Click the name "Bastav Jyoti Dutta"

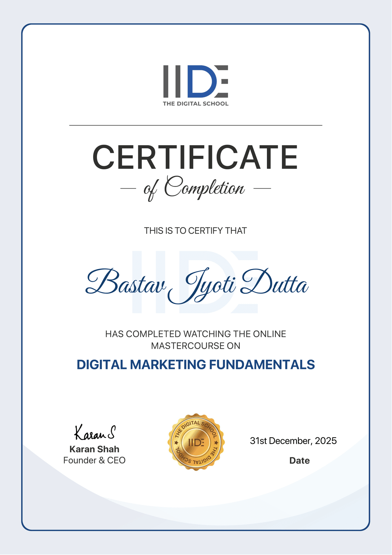tap(197, 286)
